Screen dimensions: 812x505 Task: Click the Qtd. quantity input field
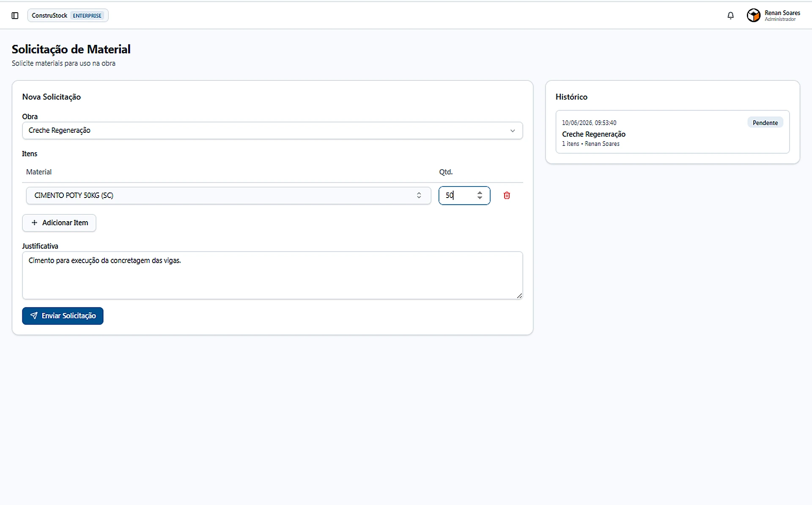(464, 195)
